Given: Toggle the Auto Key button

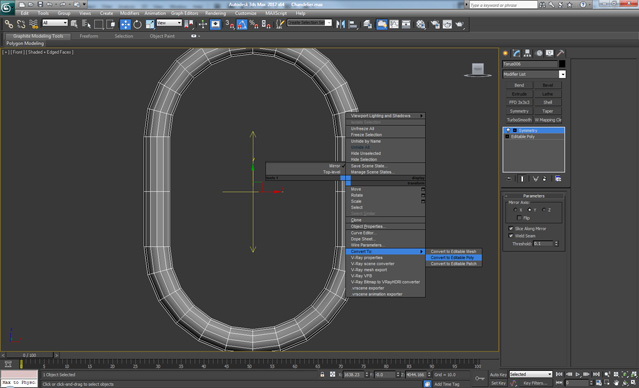Looking at the screenshot, I should tap(498, 375).
